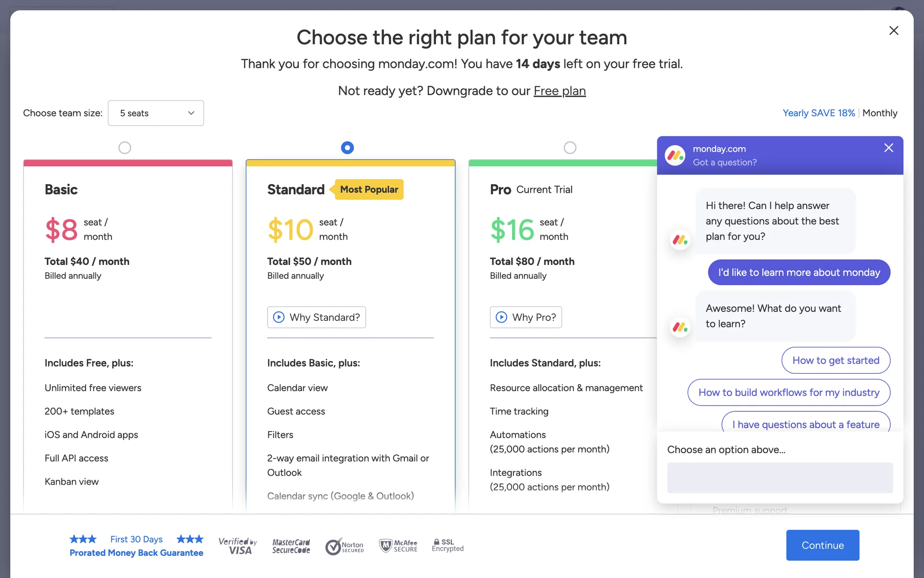
Task: Click the Verified by Visa logo
Action: 238,546
